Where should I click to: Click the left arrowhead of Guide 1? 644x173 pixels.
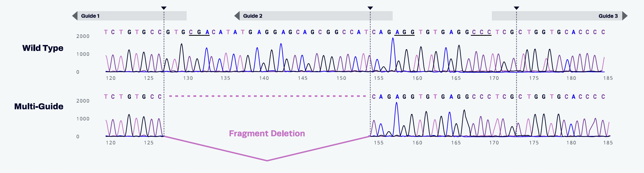click(x=75, y=16)
